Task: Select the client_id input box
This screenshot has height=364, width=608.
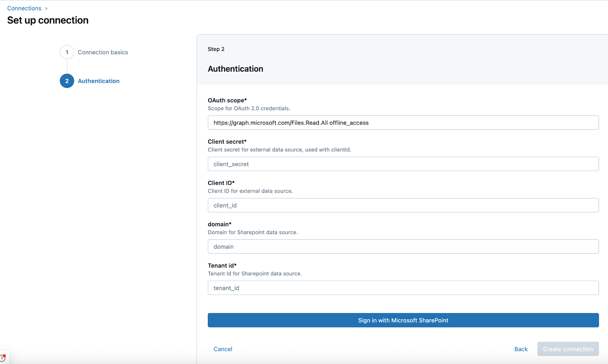Action: tap(403, 205)
